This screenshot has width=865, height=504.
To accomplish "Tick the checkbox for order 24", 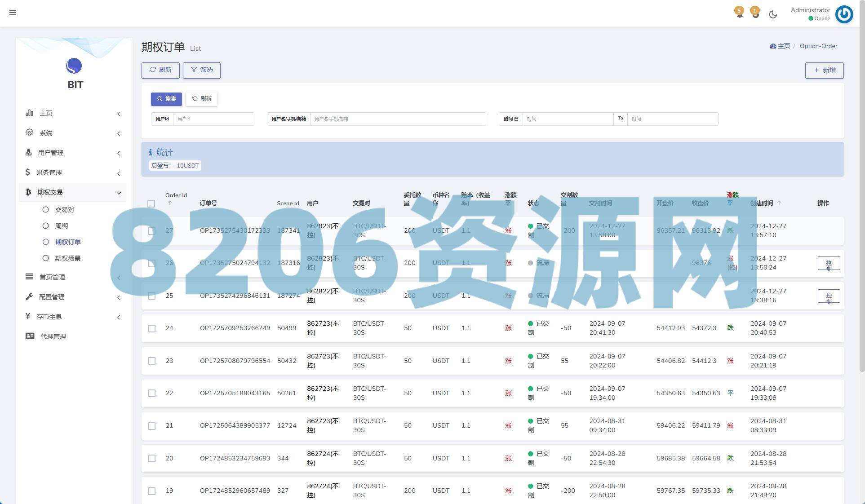I will click(x=152, y=328).
